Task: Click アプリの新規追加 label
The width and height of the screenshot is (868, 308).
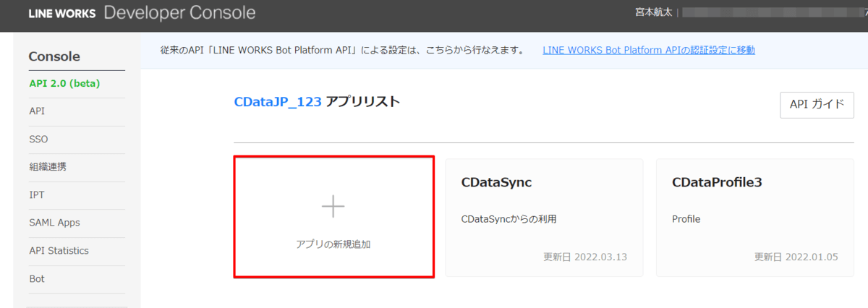Action: click(333, 244)
